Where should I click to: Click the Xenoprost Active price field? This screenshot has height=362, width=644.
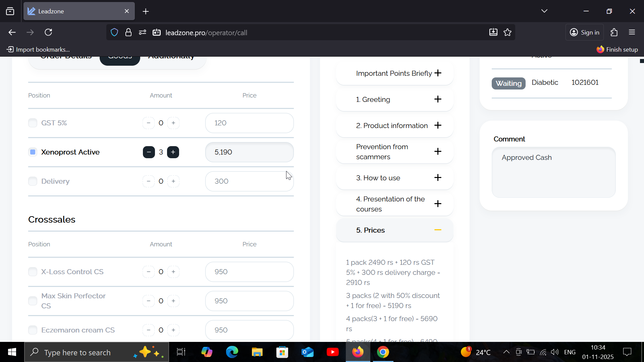point(249,152)
